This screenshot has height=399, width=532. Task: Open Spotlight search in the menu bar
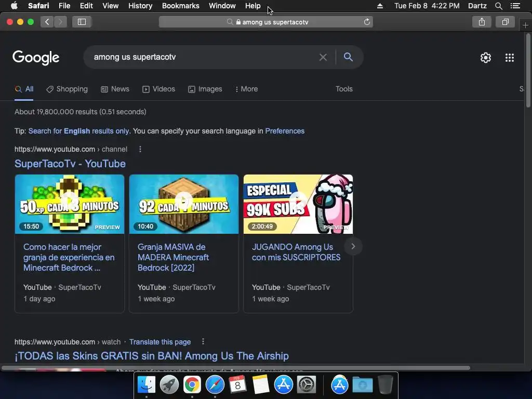pos(498,6)
